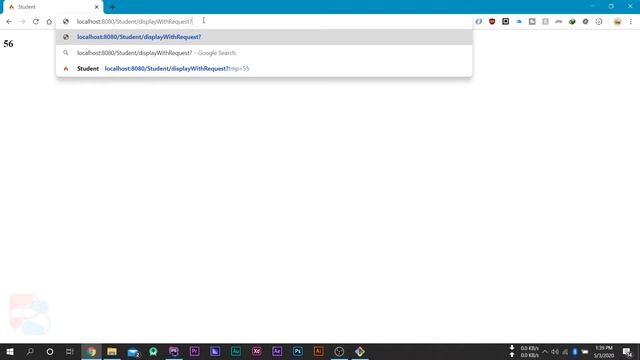This screenshot has width=640, height=360.
Task: Open the Windows Start menu
Action: (10, 351)
